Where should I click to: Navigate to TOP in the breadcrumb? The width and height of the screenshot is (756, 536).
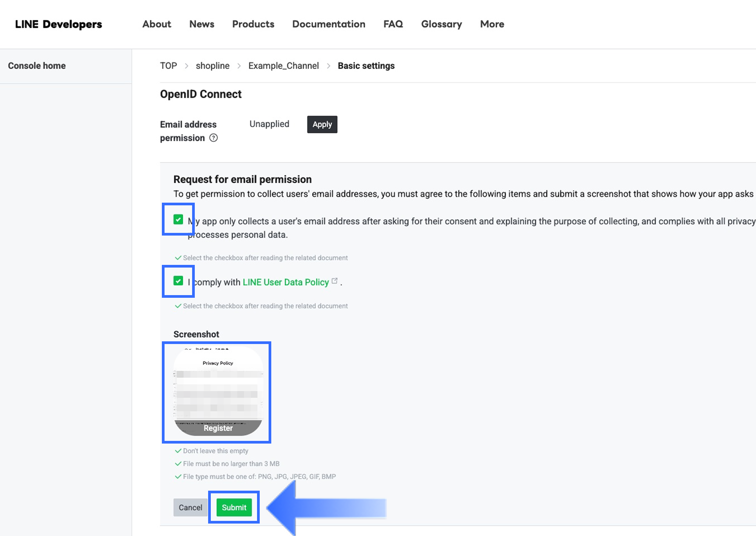[168, 66]
